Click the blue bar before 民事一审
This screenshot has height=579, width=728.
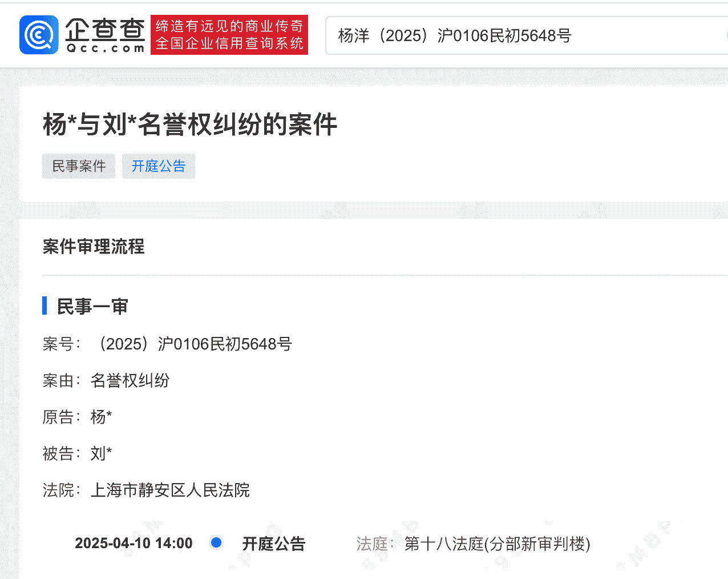45,306
